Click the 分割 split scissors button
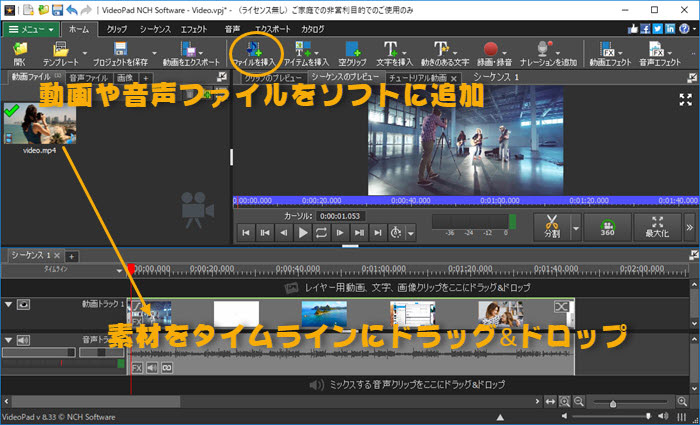This screenshot has width=700, height=425. click(x=552, y=226)
